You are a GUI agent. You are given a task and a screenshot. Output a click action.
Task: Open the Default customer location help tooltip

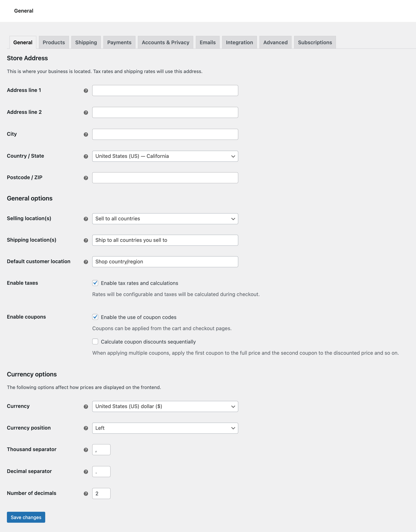tap(86, 262)
